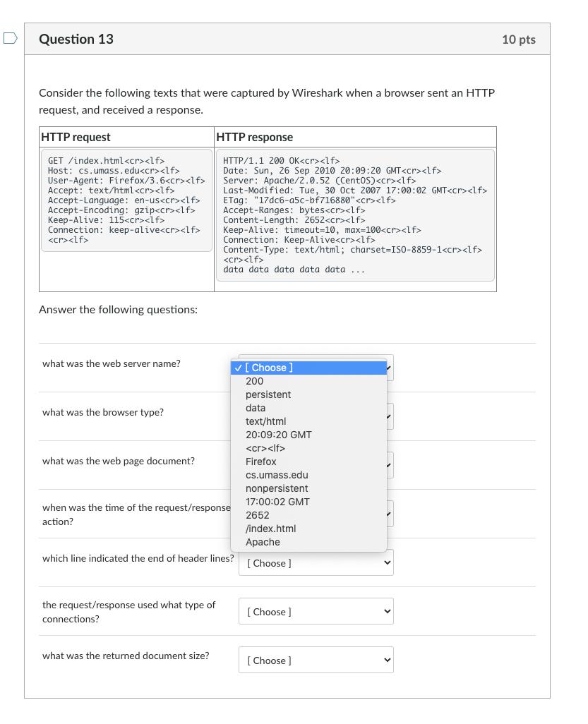Open dropdown arrow for browser type question
Screen dimensions: 588x724
tap(390, 416)
